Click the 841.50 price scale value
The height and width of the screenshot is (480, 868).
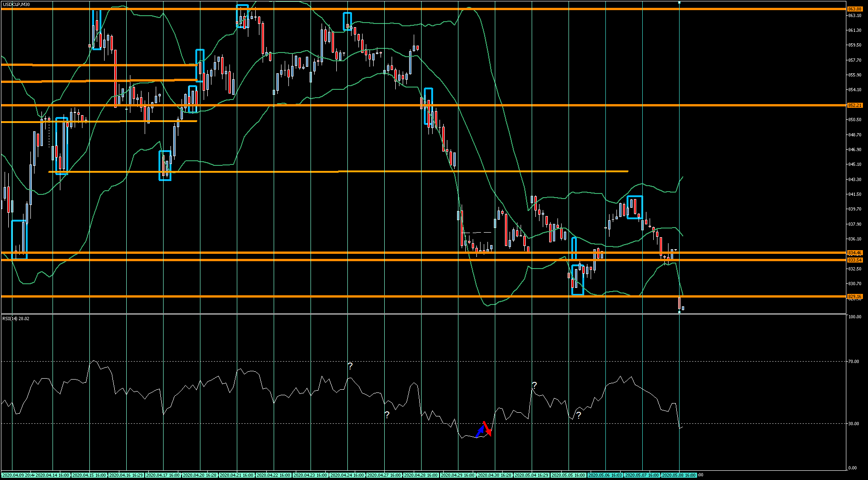coord(855,194)
